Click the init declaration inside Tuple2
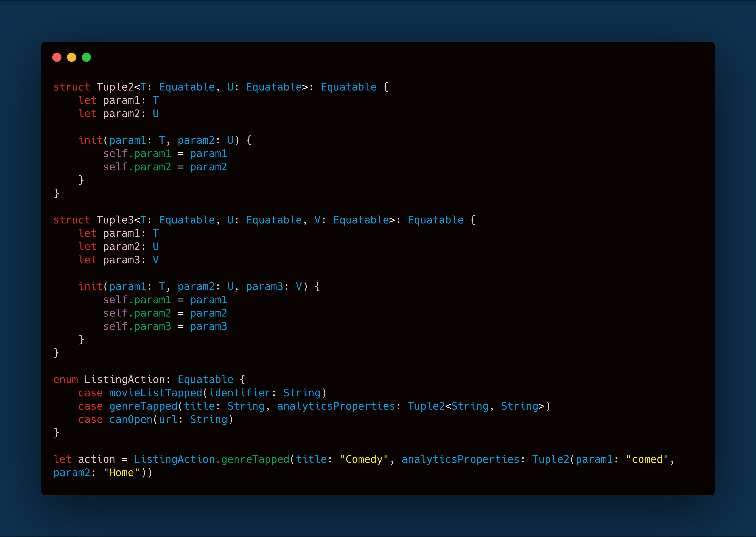756x537 pixels. pyautogui.click(x=91, y=140)
